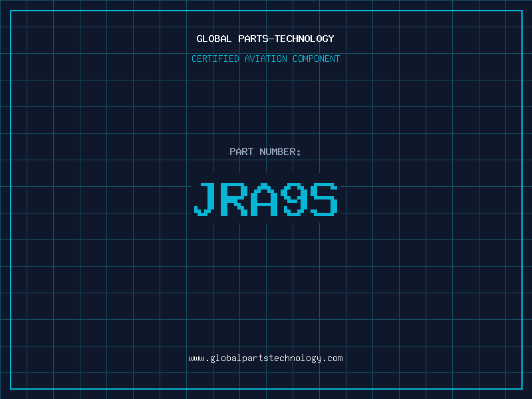
Task: Click the word COMPONENT in the subtitle
Action: click(x=317, y=59)
